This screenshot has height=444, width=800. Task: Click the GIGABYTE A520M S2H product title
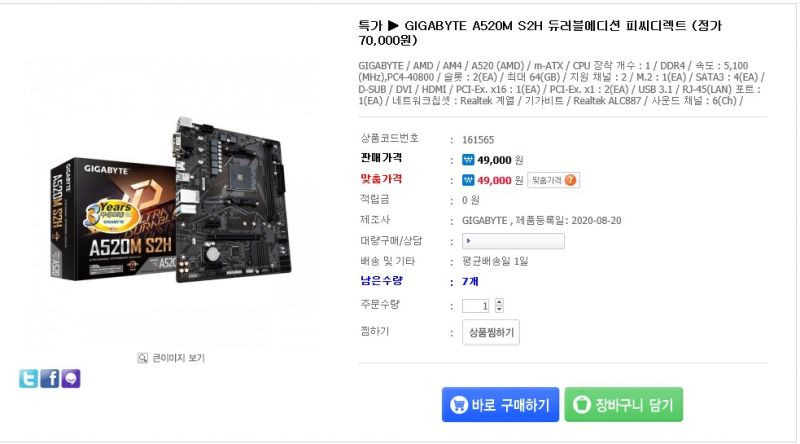(x=540, y=33)
